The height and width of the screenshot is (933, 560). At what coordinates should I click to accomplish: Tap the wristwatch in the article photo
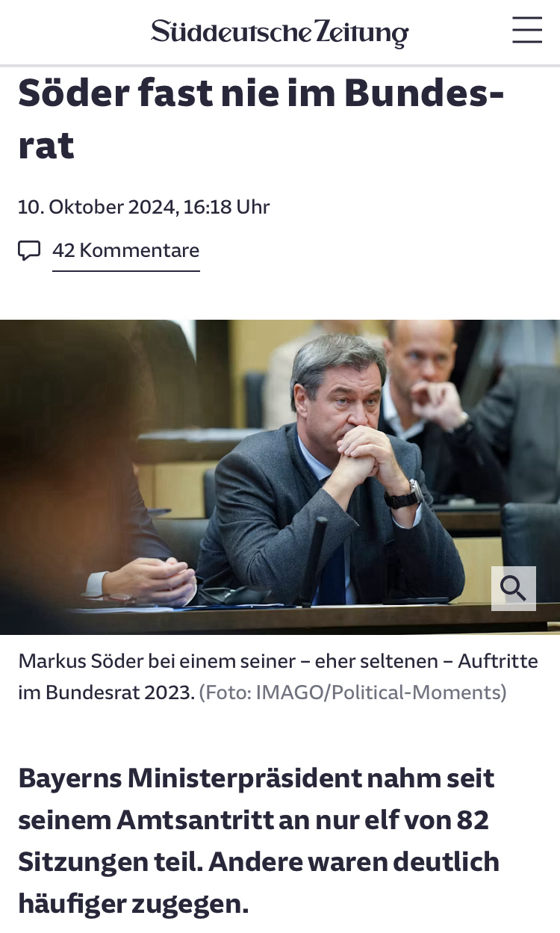(405, 495)
